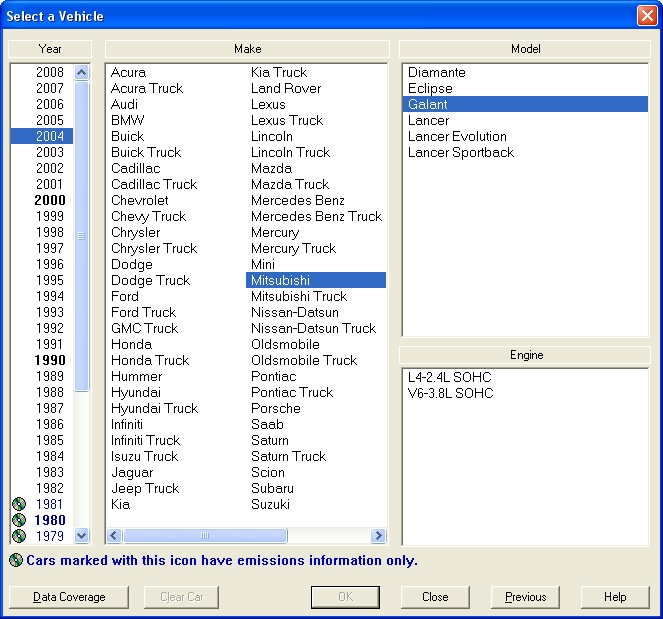This screenshot has width=663, height=619.
Task: Choose Hyundai Truck make
Action: (155, 408)
